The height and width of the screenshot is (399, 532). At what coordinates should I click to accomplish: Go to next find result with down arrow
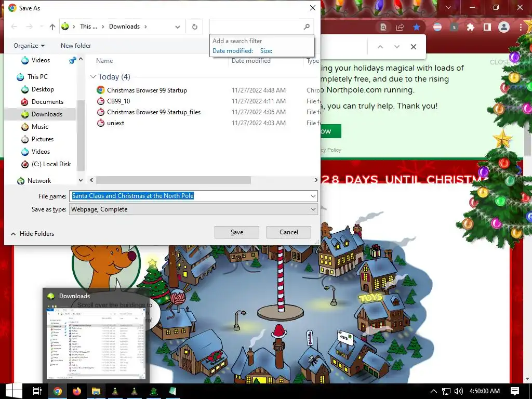[x=396, y=47]
